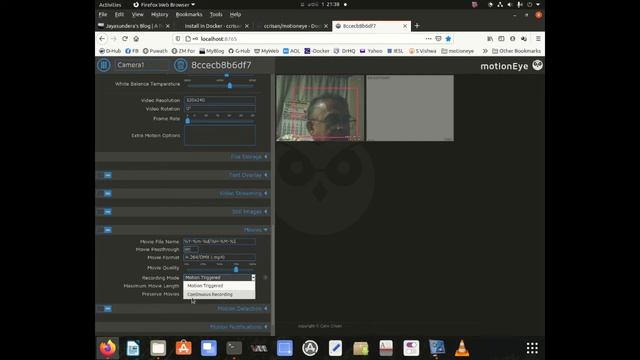Toggle the Video Streaming switch

click(104, 193)
